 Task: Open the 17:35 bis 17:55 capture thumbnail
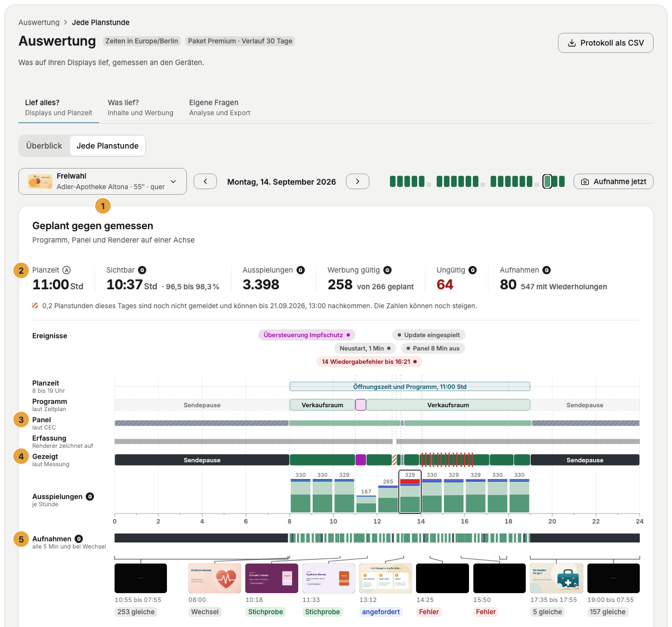pyautogui.click(x=556, y=578)
